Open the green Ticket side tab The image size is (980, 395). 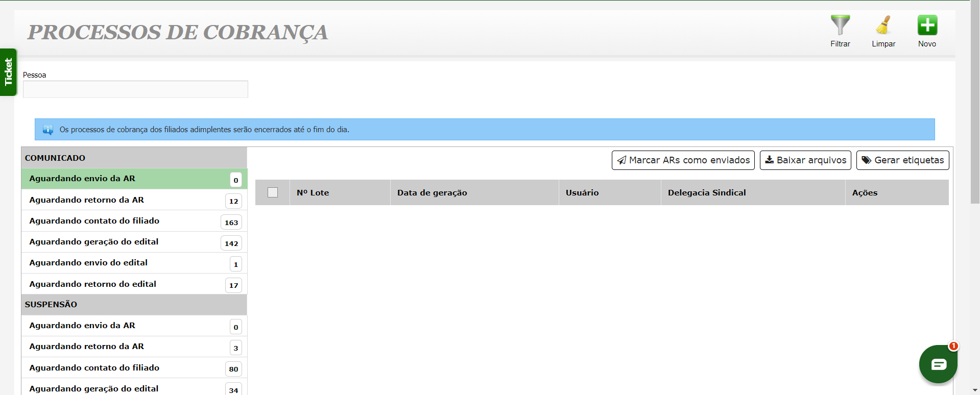8,72
